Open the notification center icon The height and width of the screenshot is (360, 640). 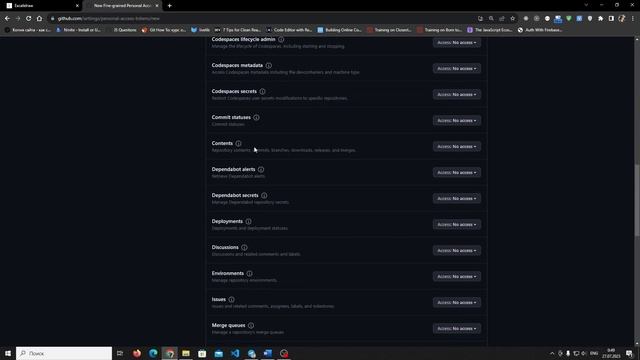[x=629, y=353]
